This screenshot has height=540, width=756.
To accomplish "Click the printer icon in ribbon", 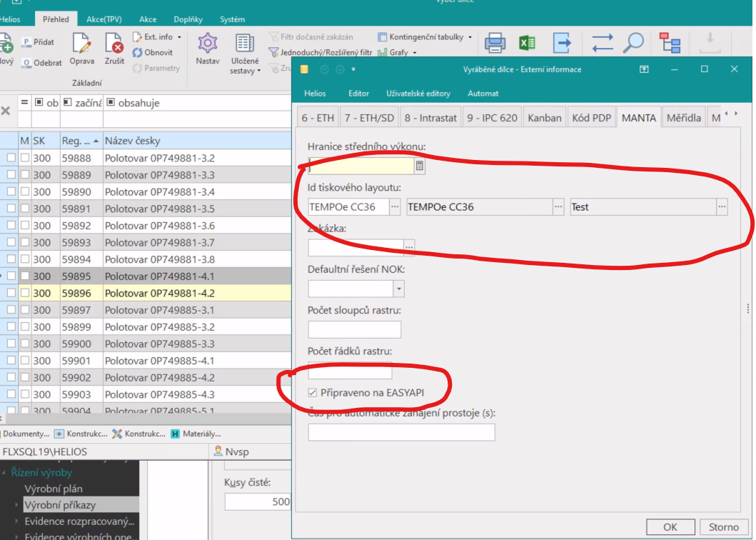I will click(495, 44).
